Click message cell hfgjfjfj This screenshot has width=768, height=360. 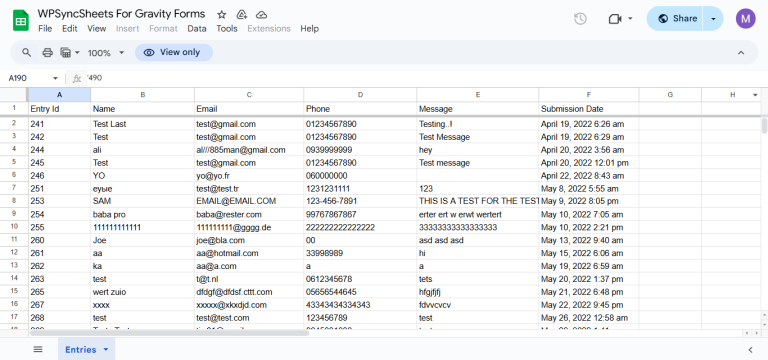(478, 292)
